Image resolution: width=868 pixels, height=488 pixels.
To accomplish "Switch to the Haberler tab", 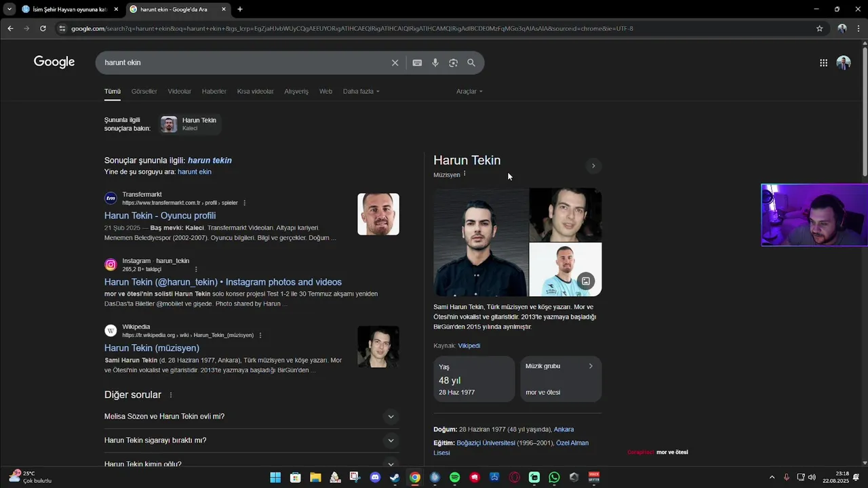I will click(214, 91).
